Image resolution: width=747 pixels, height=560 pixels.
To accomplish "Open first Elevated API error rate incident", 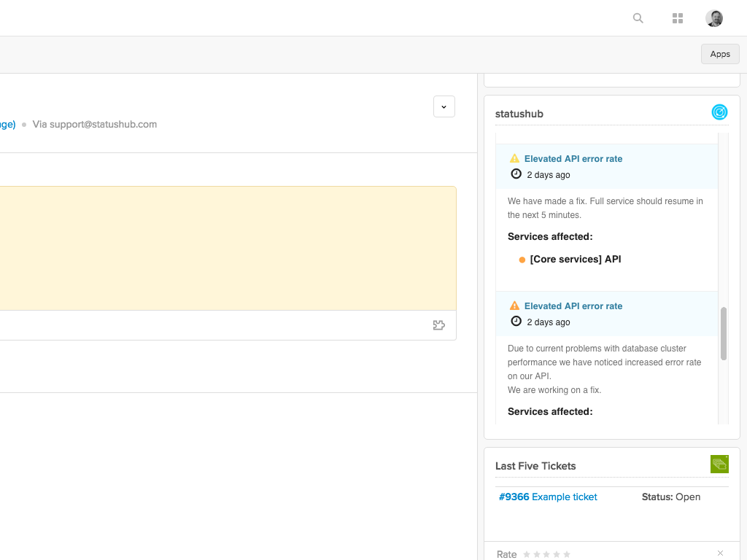I will (573, 159).
